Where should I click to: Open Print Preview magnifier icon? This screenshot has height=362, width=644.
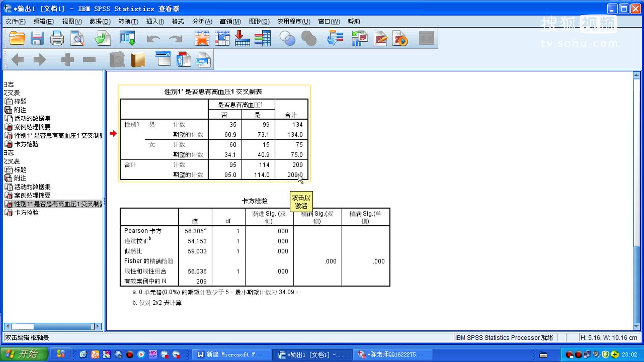coord(77,38)
